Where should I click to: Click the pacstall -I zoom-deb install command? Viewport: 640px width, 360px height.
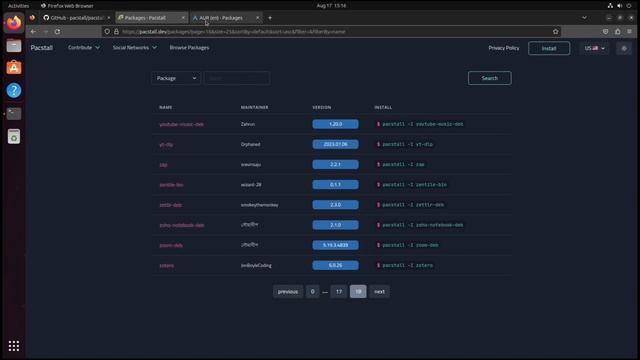(407, 245)
